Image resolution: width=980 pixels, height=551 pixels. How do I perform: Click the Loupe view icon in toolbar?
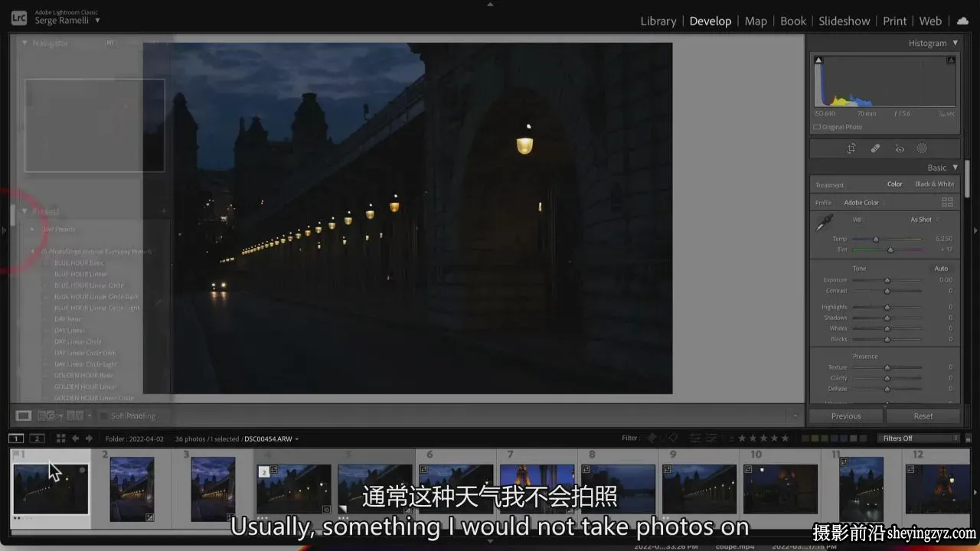click(24, 416)
